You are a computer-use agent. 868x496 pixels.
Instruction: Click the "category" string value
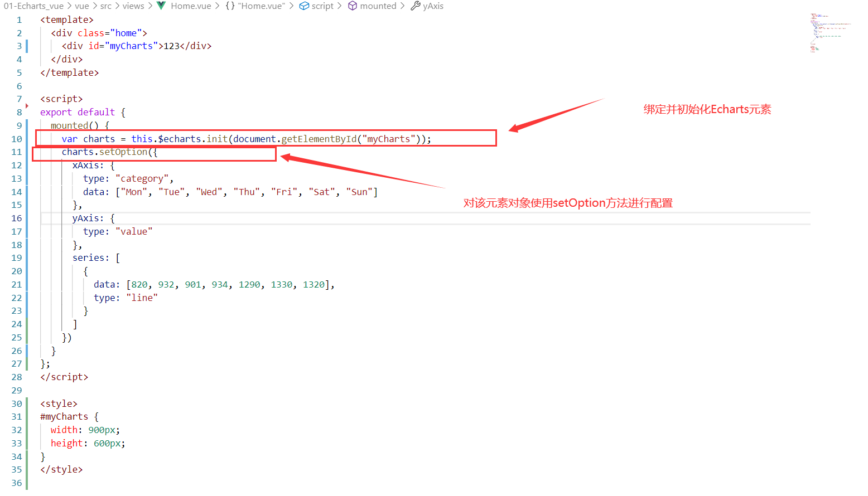[x=142, y=179]
